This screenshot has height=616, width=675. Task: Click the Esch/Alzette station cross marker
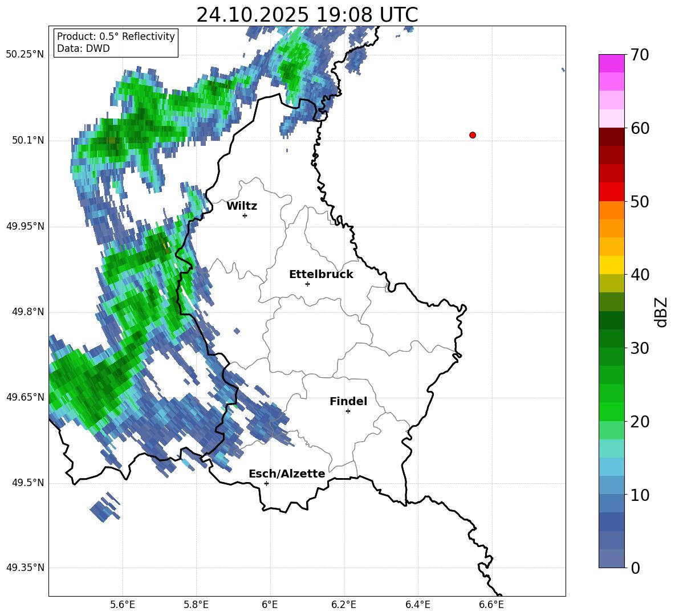266,483
